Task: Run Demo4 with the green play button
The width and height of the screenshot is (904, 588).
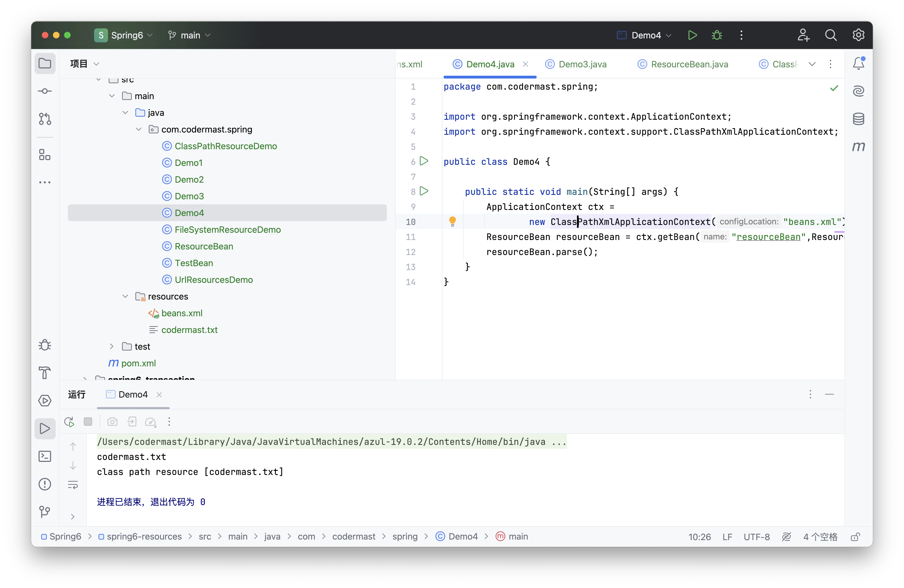Action: [692, 35]
